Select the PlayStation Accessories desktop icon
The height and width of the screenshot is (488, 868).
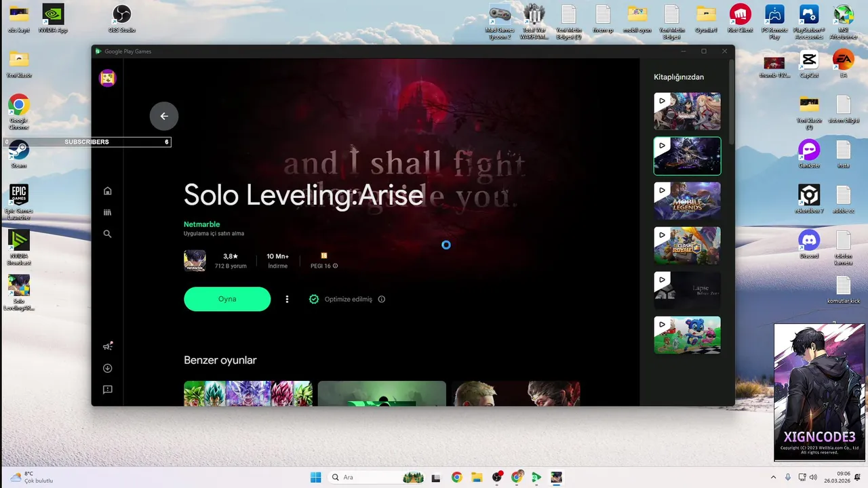(x=808, y=22)
